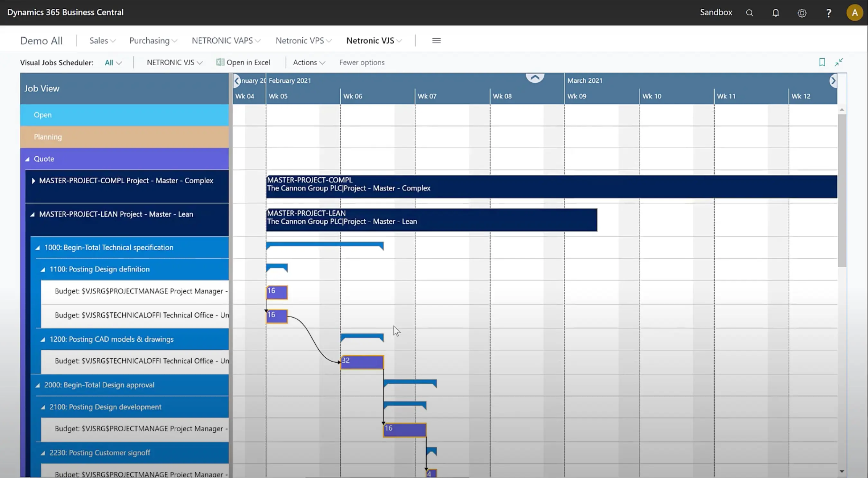This screenshot has height=478, width=868.
Task: Collapse 1200: Posting CAD models & drawings
Action: tap(43, 340)
